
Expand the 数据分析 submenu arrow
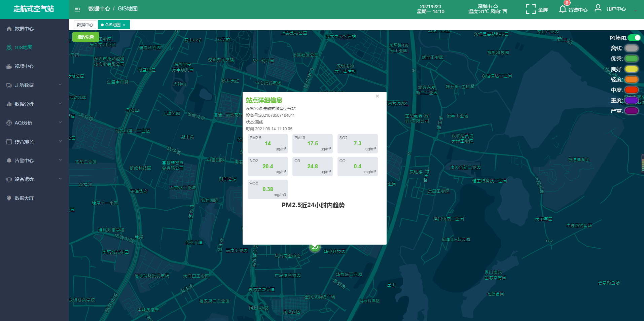pyautogui.click(x=60, y=103)
